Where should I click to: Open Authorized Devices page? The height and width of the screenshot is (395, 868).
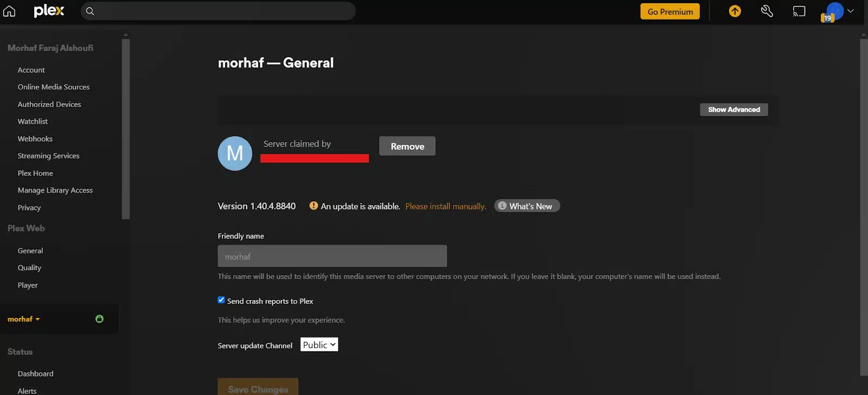49,104
